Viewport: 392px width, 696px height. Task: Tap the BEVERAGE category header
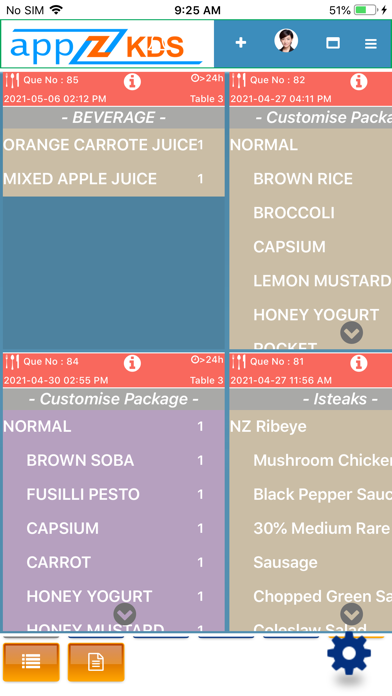(x=114, y=117)
